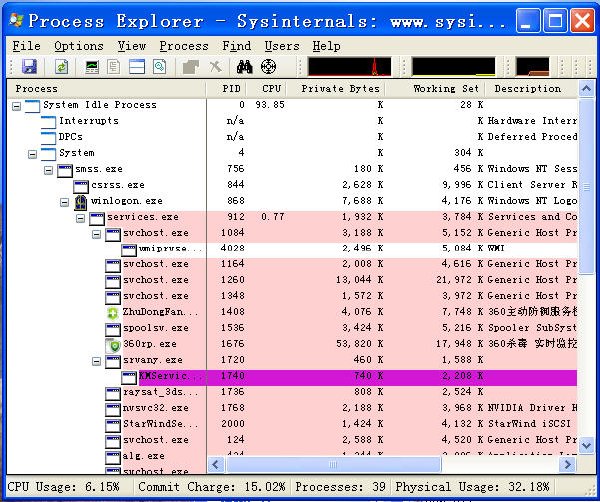Viewport: 600px width, 502px height.
Task: Open the File menu
Action: (26, 46)
